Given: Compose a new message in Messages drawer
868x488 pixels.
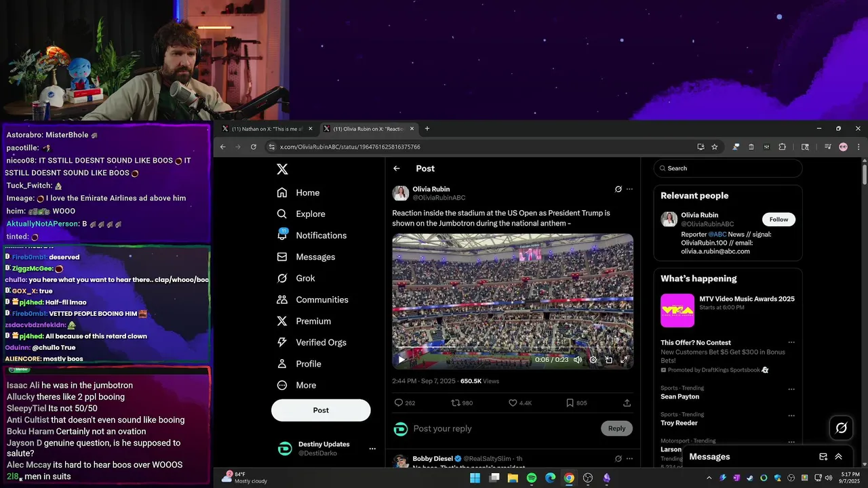Looking at the screenshot, I should 823,457.
